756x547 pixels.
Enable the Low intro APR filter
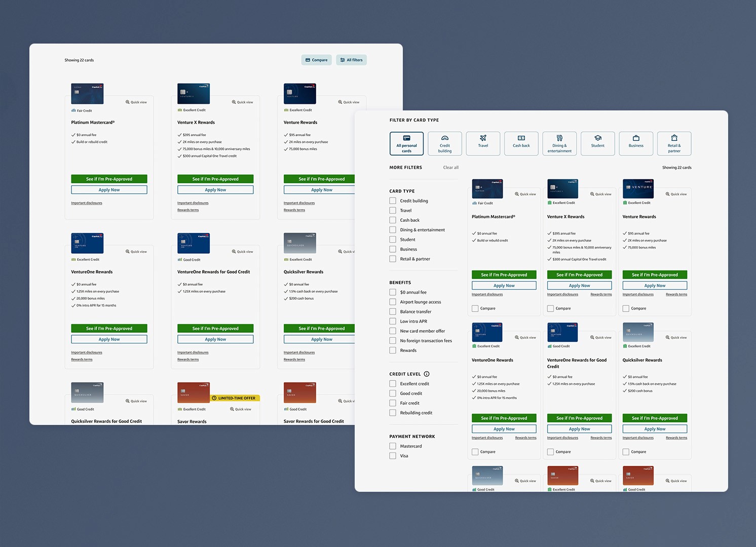point(393,321)
